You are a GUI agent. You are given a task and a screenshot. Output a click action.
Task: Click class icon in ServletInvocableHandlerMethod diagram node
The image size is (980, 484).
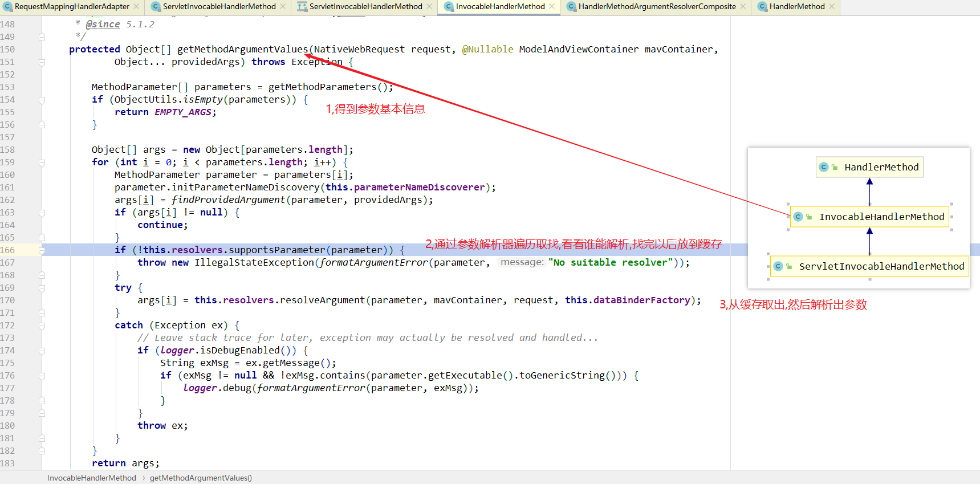coord(778,266)
